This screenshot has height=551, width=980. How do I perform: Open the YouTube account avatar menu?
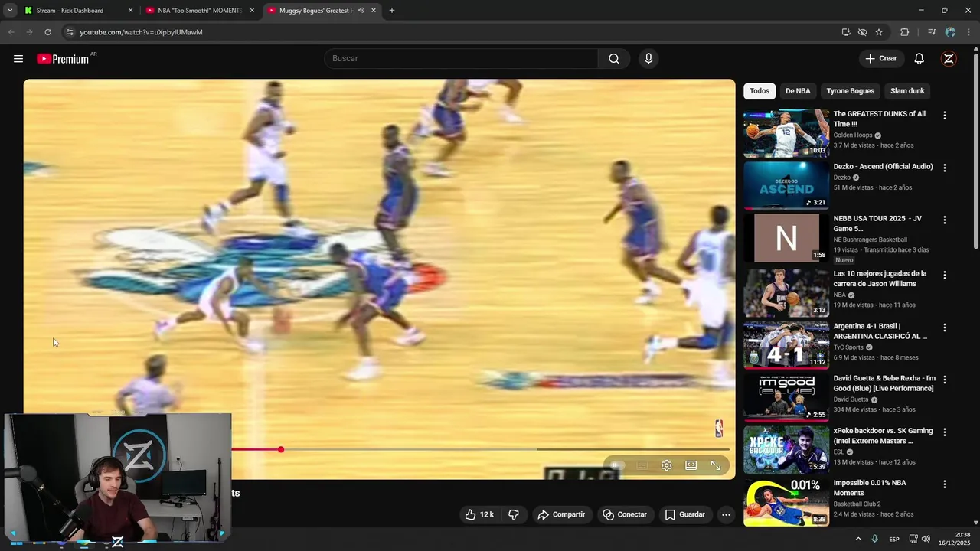[x=949, y=59]
